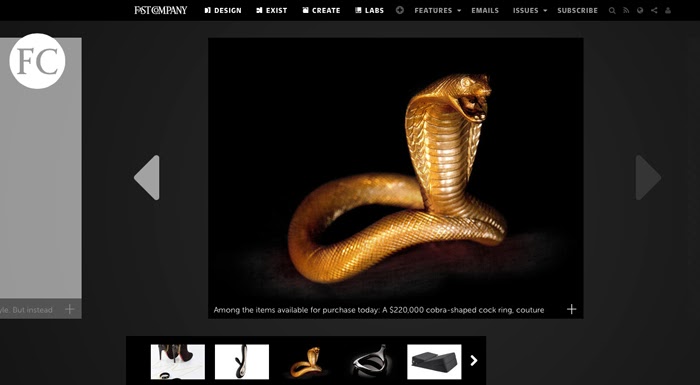Open the RSS feed icon
700x385 pixels.
point(626,11)
